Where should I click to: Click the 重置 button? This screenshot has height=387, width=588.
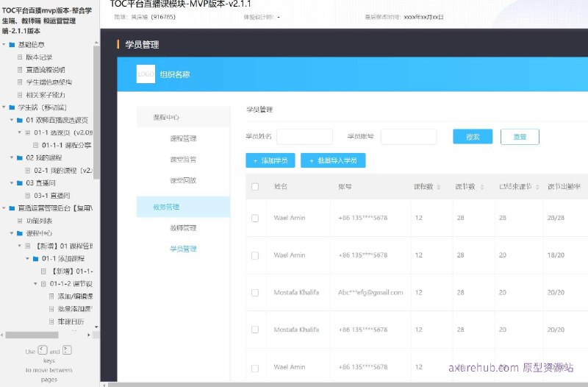[x=520, y=137]
